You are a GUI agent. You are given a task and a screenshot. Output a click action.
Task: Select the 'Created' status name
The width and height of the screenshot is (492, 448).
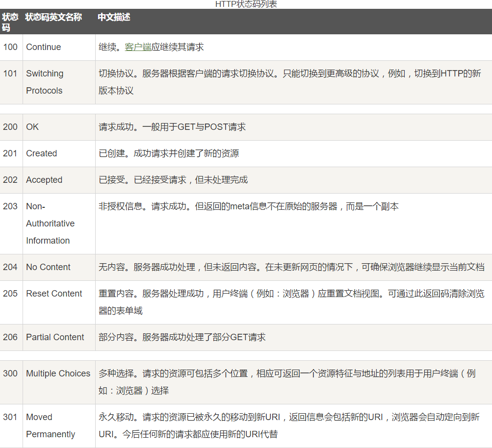41,153
